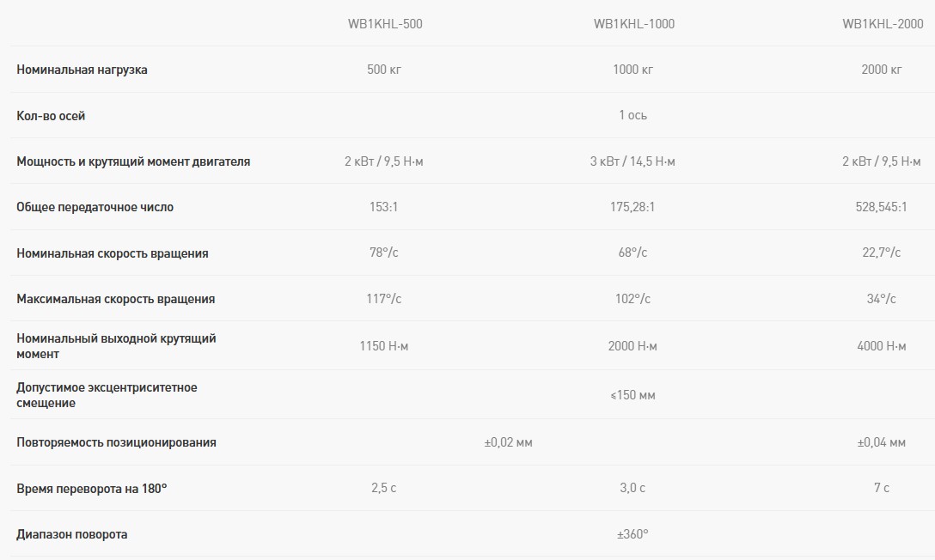This screenshot has width=935, height=560.
Task: Click the '≤150 мм' offset value
Action: click(632, 395)
